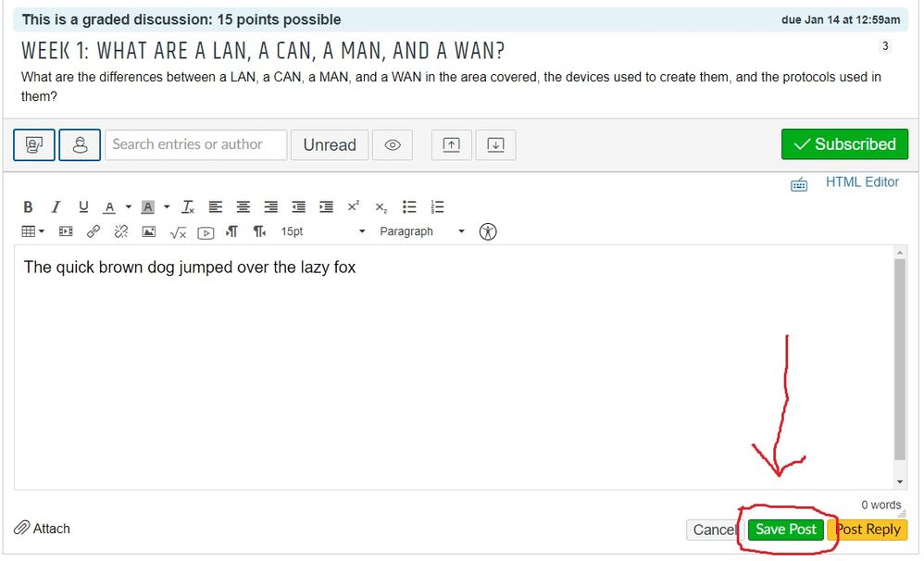Center align the text
Image resolution: width=924 pixels, height=561 pixels.
(x=243, y=207)
